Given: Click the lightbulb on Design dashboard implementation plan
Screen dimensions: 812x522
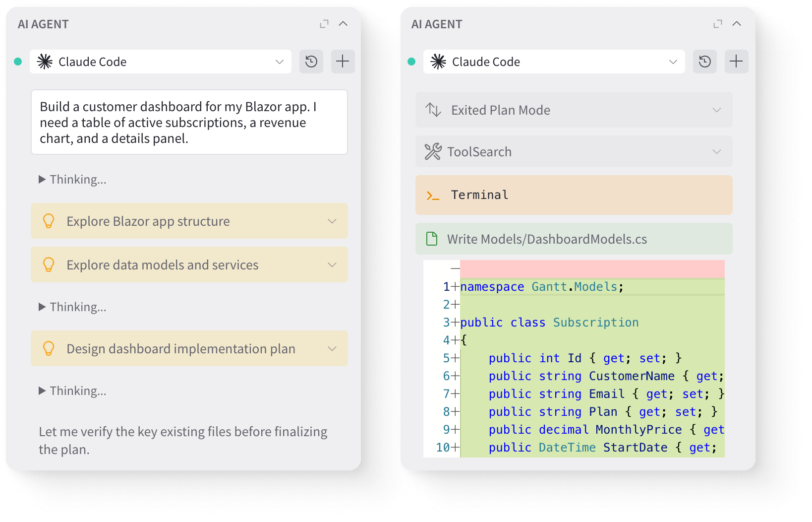Looking at the screenshot, I should coord(49,348).
